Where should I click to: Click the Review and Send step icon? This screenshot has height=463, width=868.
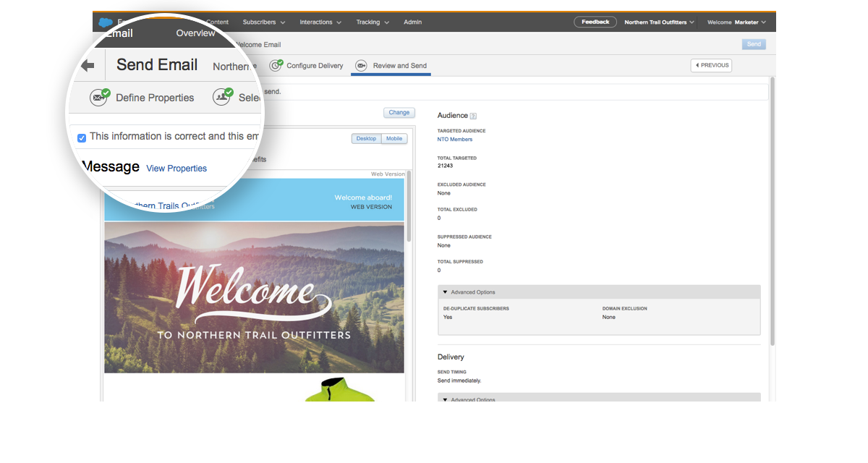[x=361, y=66]
